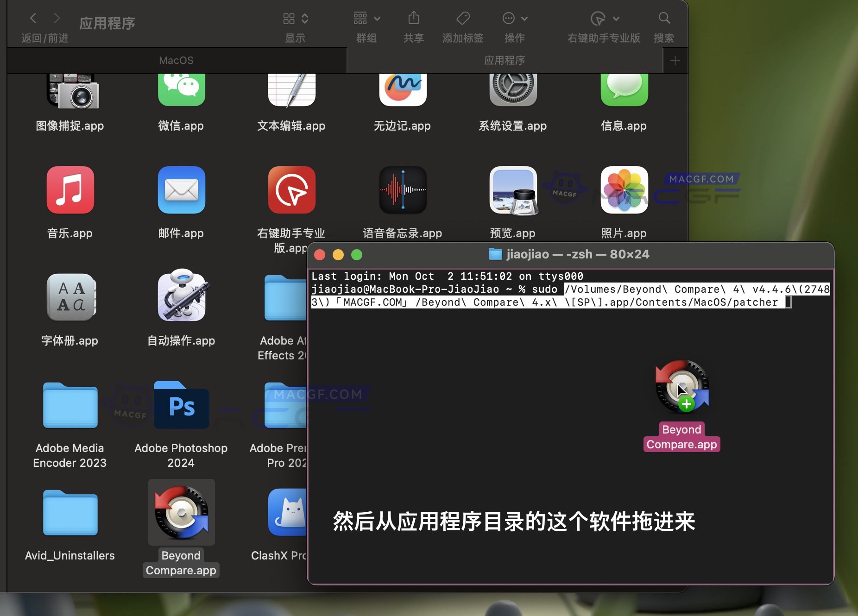This screenshot has width=858, height=616.
Task: Open Beyond Compare.app in Applications
Action: pyautogui.click(x=181, y=513)
